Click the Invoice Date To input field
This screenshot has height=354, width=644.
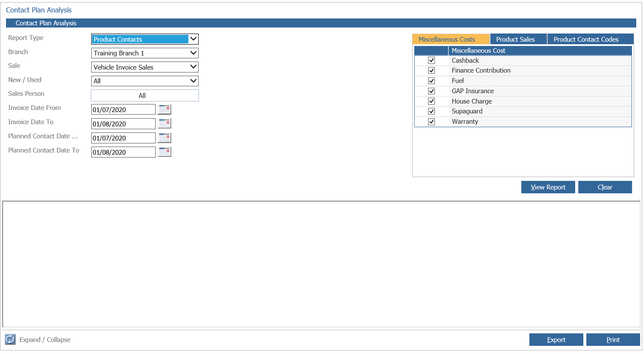point(123,124)
